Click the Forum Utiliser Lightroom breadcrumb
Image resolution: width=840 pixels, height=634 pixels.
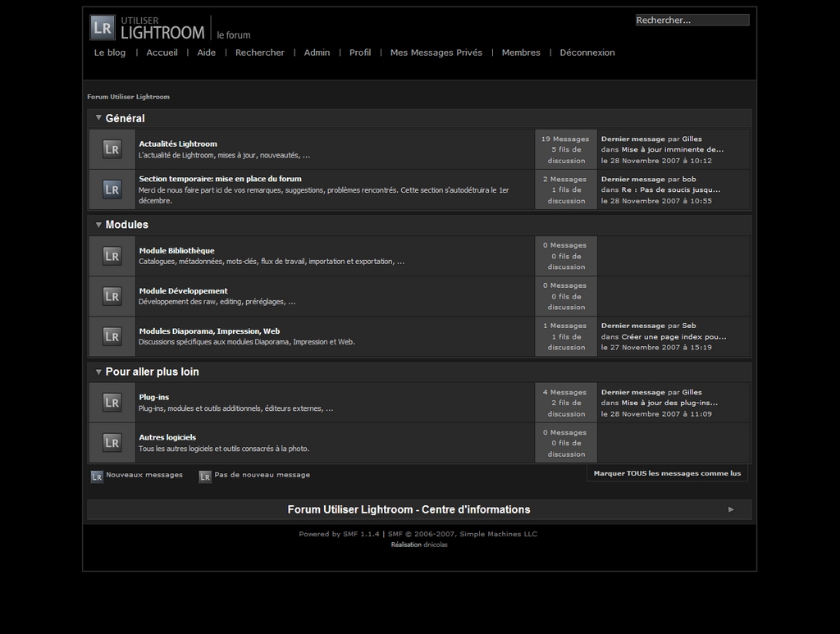tap(129, 97)
